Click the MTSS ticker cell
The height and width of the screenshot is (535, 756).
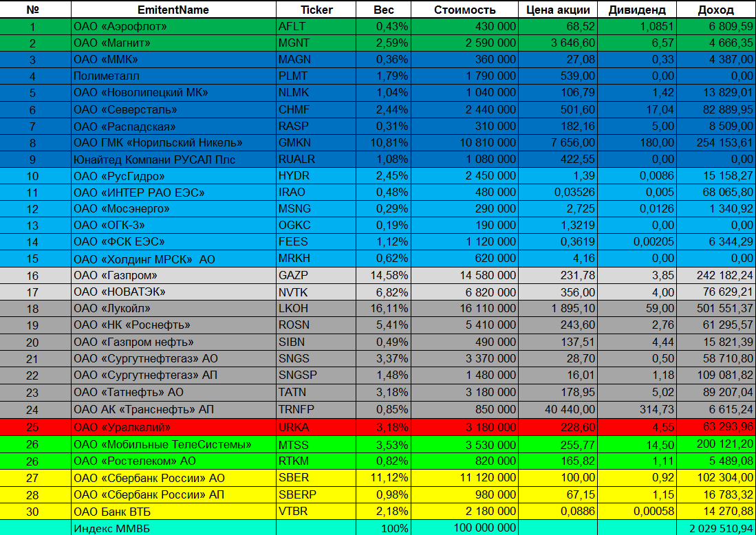(316, 444)
